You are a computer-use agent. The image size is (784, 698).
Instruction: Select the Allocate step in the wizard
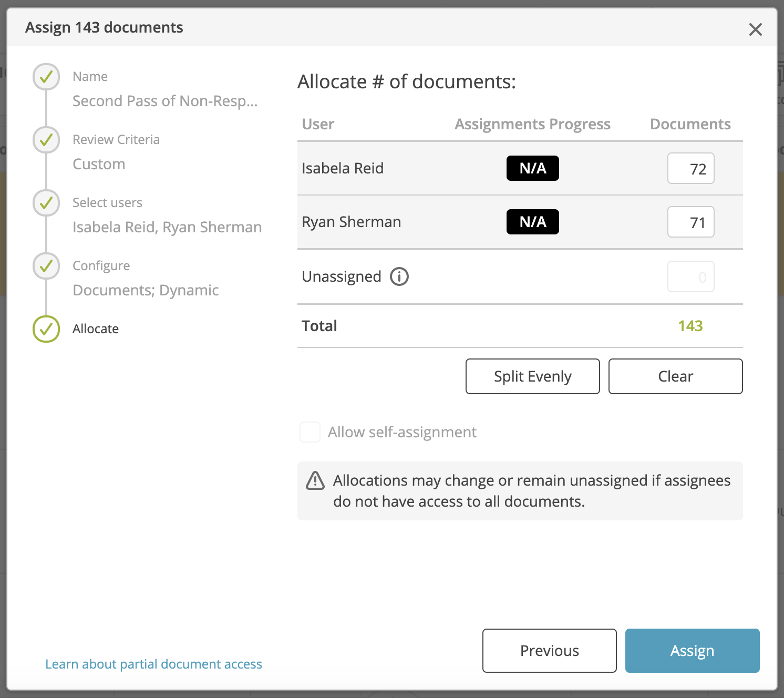(96, 329)
